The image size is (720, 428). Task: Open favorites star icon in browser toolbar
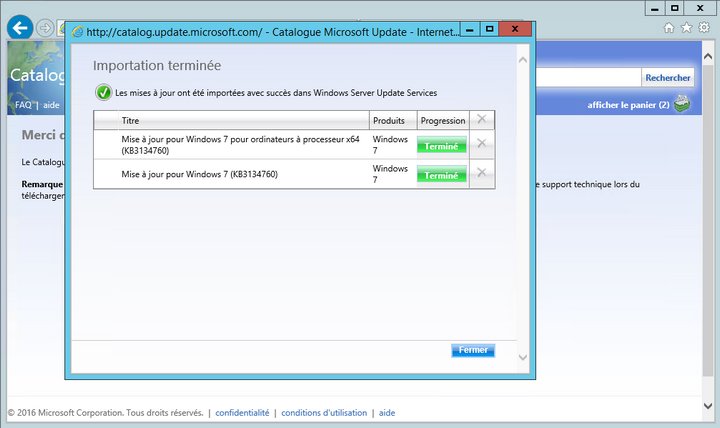(x=686, y=28)
